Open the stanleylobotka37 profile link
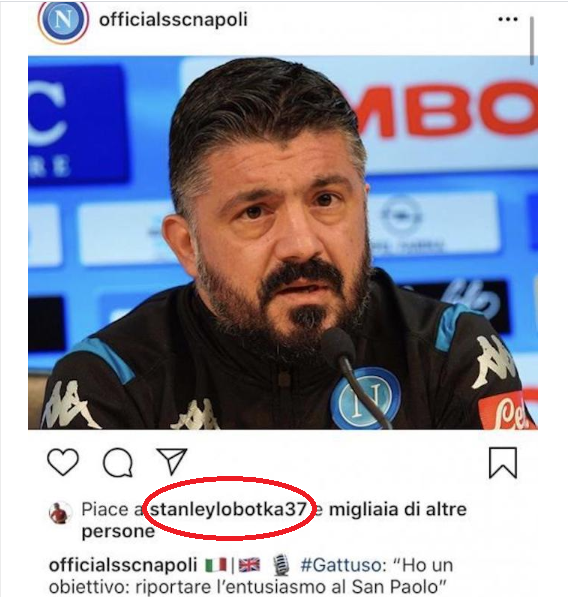568x597 pixels. tap(228, 509)
